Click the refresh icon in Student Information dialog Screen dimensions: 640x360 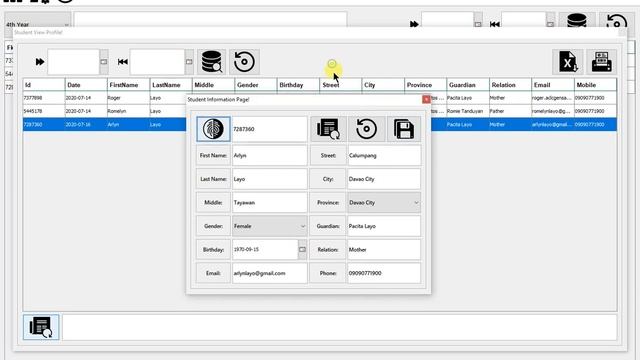click(366, 129)
